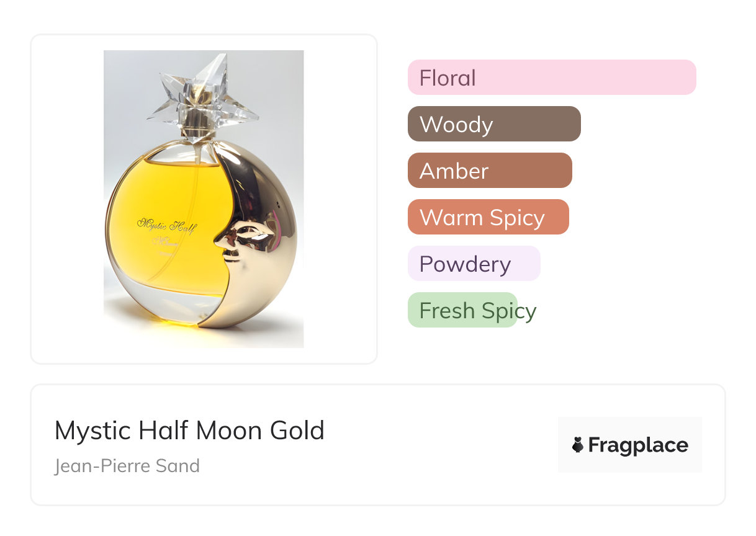The width and height of the screenshot is (756, 536).
Task: Open the Mystic Half Moon Gold title
Action: [x=189, y=431]
